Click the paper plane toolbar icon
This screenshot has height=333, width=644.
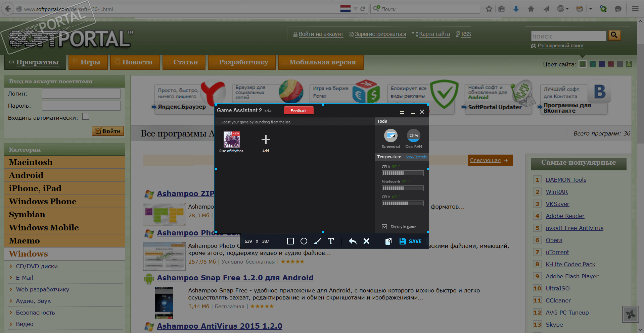click(546, 9)
